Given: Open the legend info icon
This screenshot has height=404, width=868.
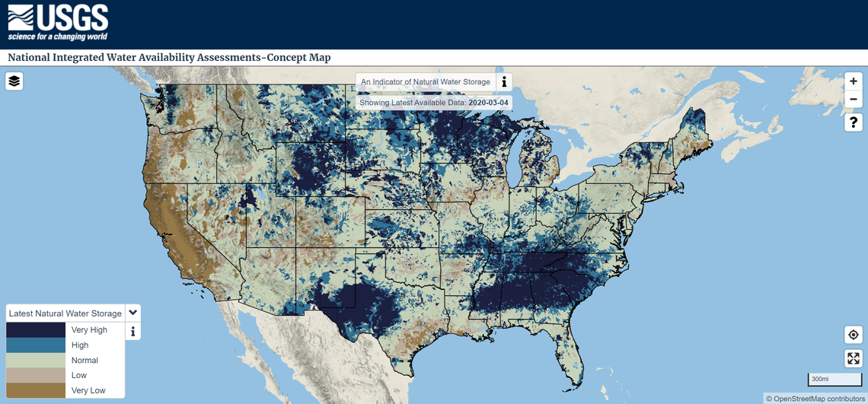Looking at the screenshot, I should pyautogui.click(x=133, y=331).
